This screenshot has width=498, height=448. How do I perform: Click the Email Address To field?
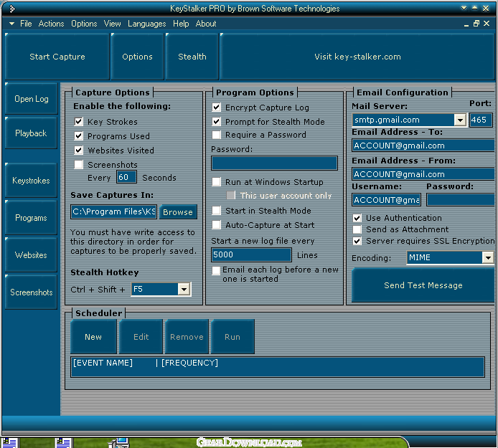point(423,146)
